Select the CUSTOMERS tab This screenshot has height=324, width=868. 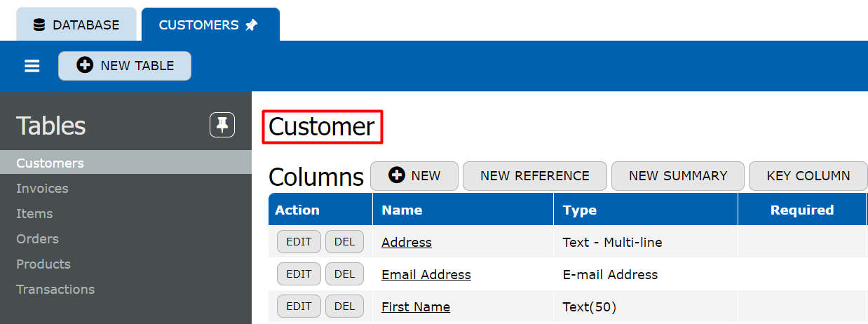[210, 25]
